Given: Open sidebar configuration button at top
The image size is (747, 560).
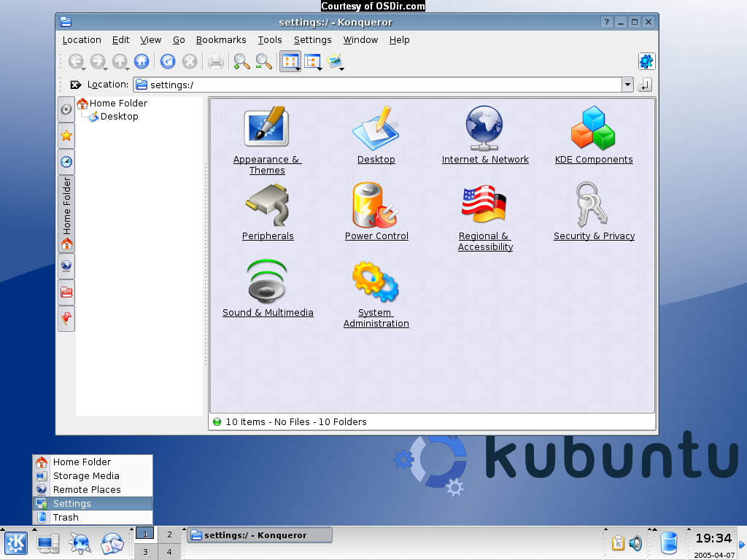Looking at the screenshot, I should [x=66, y=109].
